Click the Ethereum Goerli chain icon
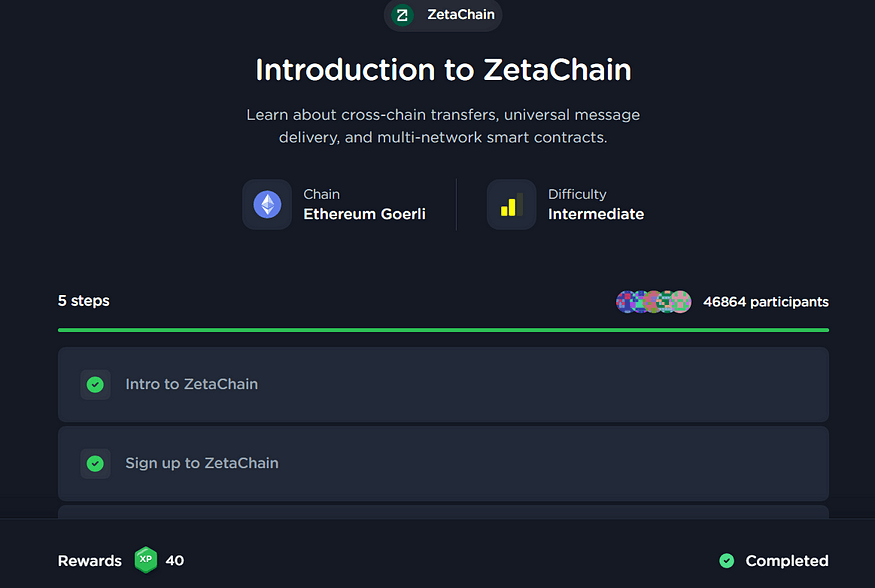Image resolution: width=875 pixels, height=588 pixels. 267,205
